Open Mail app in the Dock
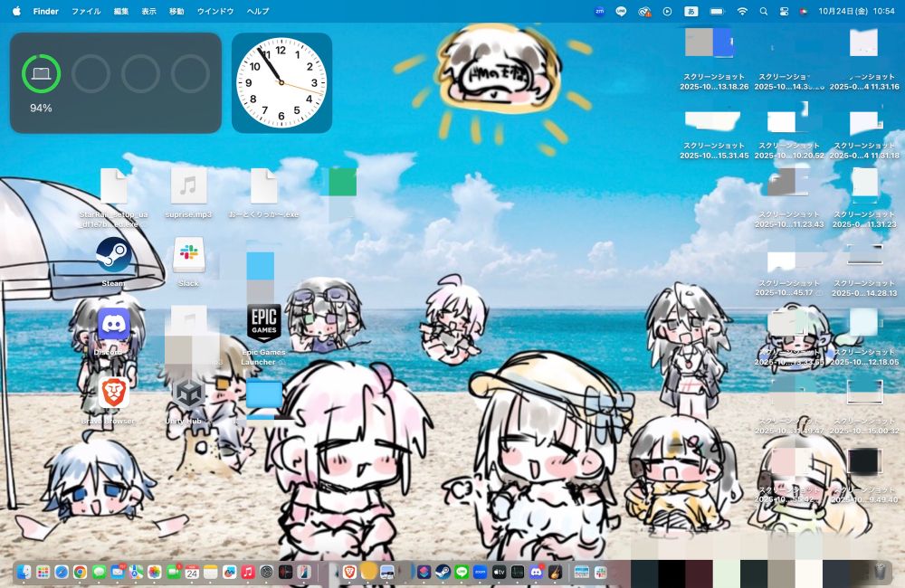The image size is (905, 588). coord(117,572)
